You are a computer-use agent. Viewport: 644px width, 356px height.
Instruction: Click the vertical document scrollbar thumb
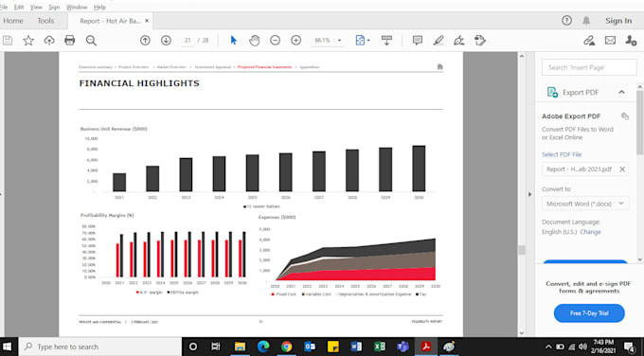pyautogui.click(x=522, y=250)
